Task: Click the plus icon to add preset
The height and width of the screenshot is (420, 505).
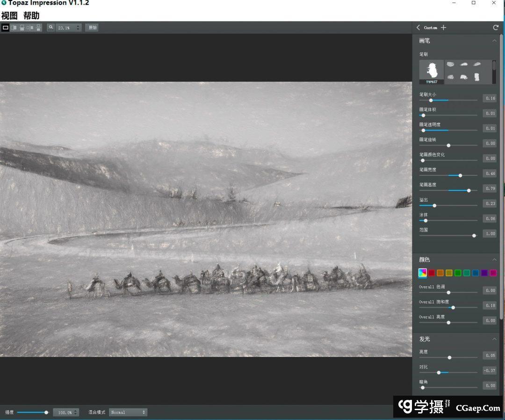Action: click(443, 28)
